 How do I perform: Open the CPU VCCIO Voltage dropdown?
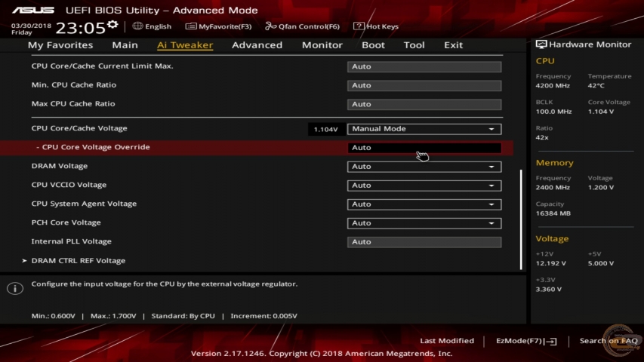pyautogui.click(x=424, y=186)
